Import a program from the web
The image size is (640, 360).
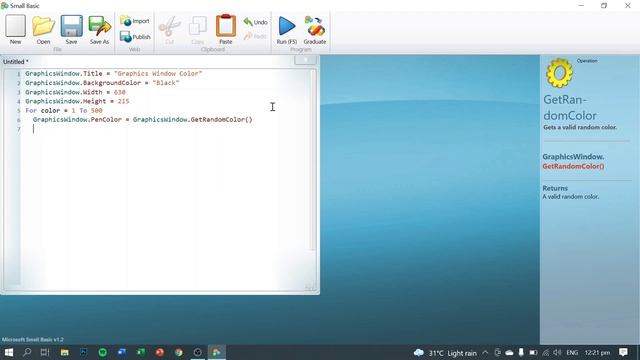135,21
